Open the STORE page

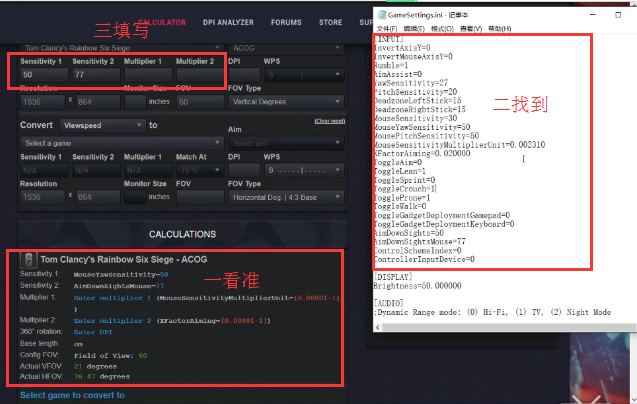[x=331, y=22]
